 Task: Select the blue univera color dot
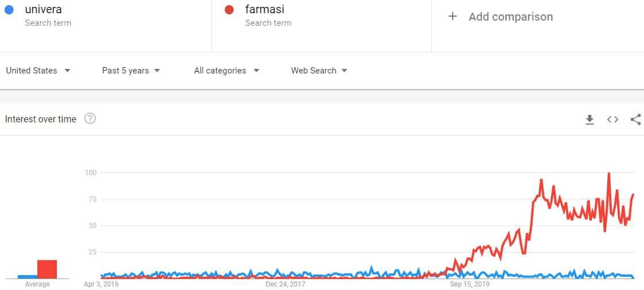[9, 10]
